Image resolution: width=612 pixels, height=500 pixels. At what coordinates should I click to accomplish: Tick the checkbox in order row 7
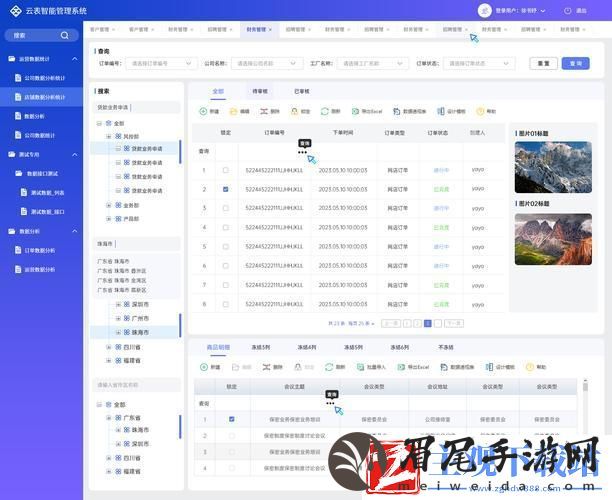226,285
